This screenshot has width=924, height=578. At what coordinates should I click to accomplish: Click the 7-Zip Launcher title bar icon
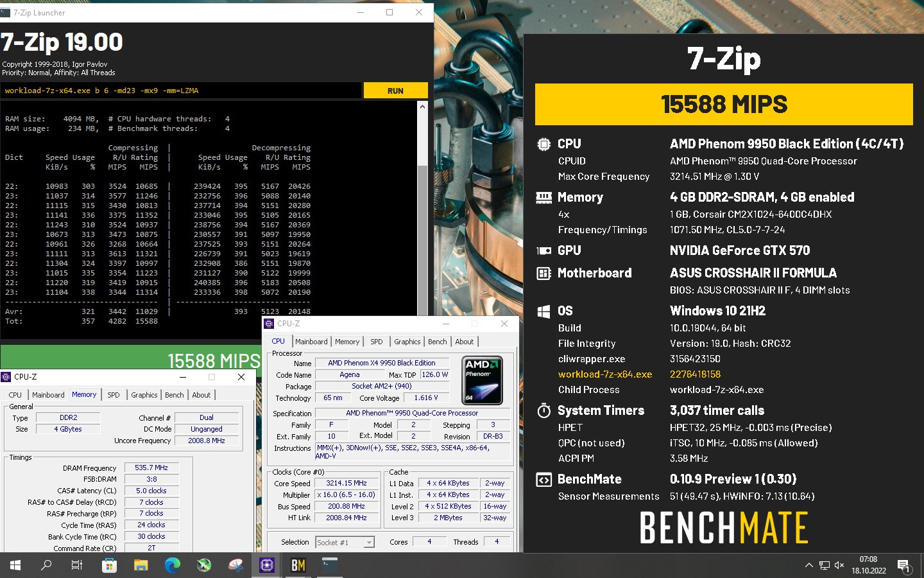pyautogui.click(x=6, y=12)
